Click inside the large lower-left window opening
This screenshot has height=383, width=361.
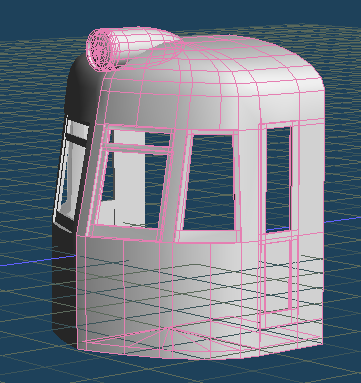[132, 188]
